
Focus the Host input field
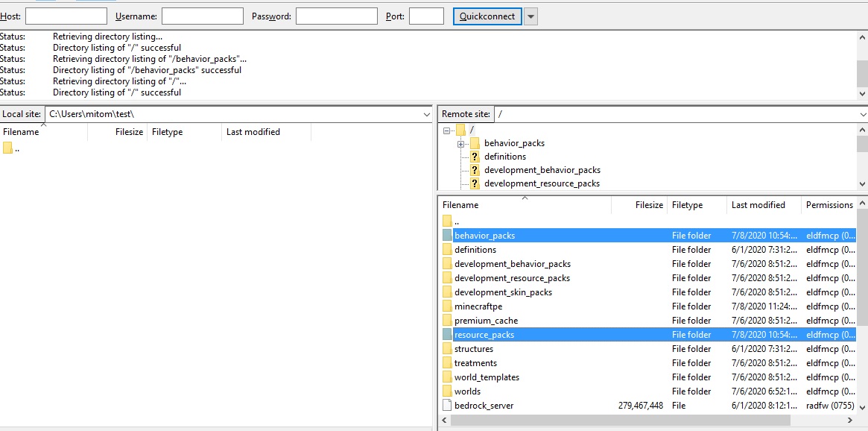click(66, 16)
